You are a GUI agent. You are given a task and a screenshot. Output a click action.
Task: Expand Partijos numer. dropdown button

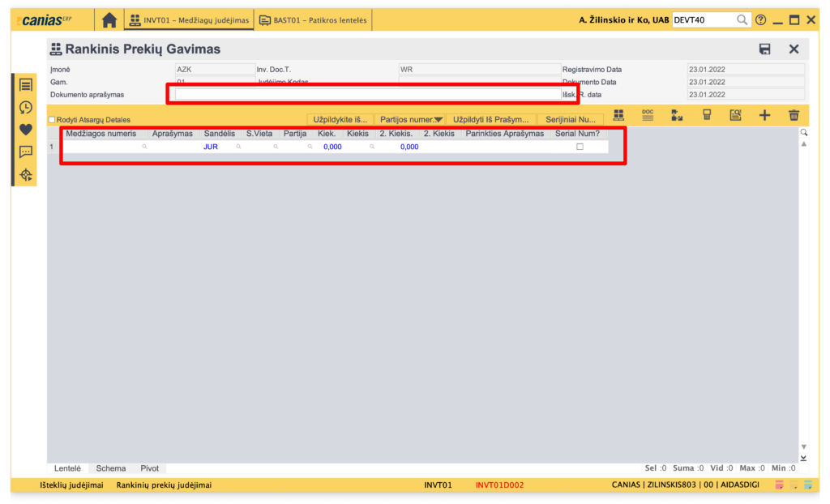439,120
